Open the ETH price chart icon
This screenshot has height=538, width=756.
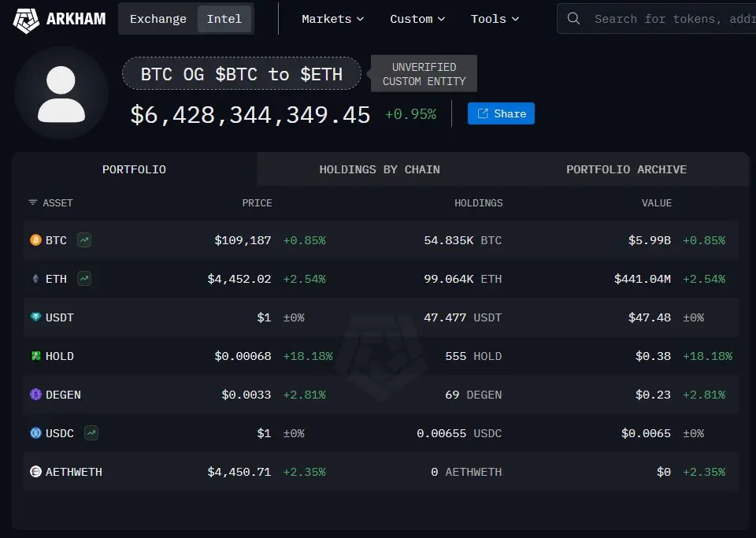(84, 278)
